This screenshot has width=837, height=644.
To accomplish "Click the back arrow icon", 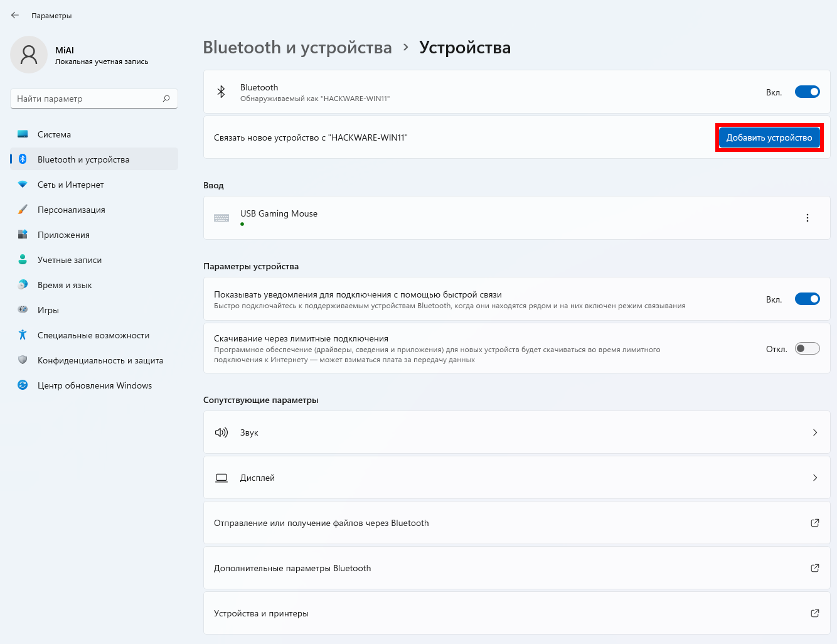I will (x=15, y=15).
